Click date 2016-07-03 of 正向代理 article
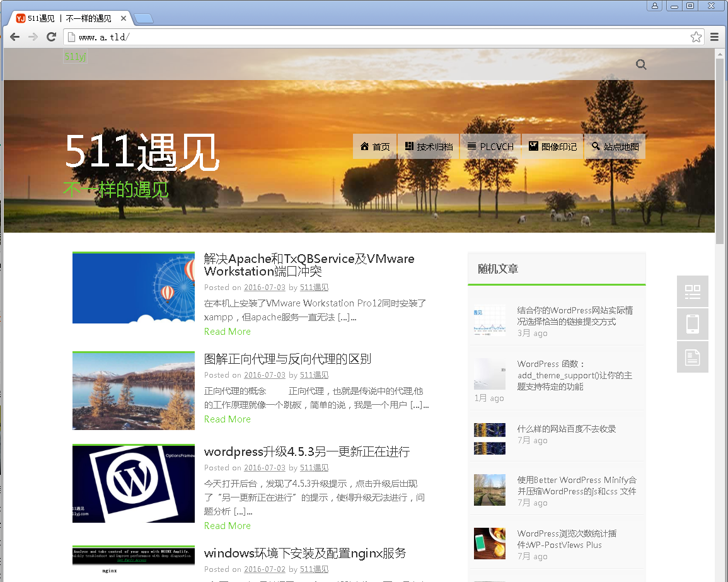This screenshot has height=582, width=728. click(x=265, y=375)
